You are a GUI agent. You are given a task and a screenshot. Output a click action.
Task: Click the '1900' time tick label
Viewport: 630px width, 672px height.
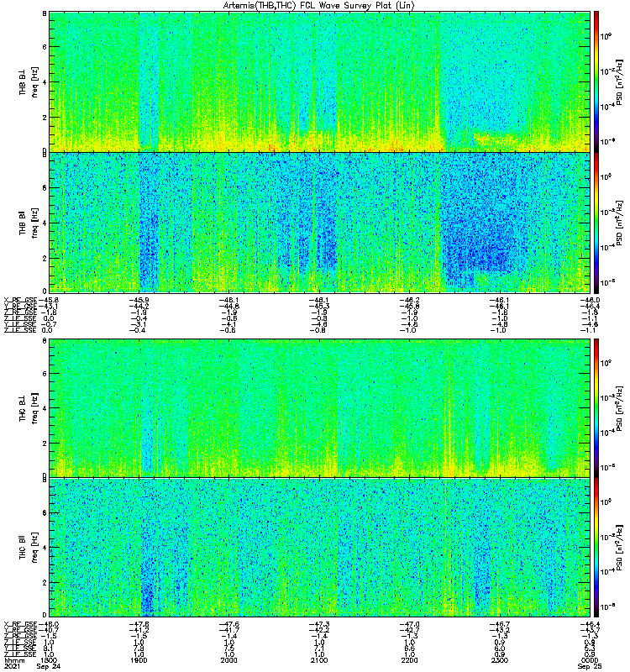pos(139,660)
